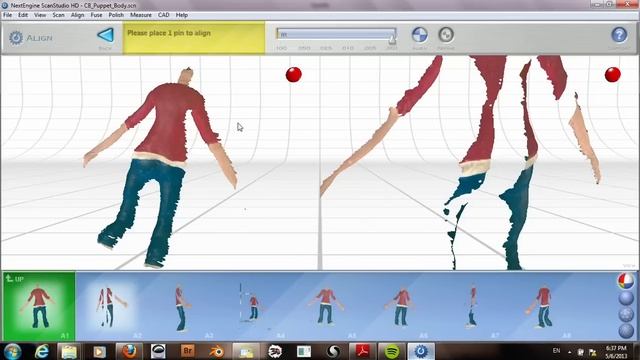
Task: Open Windows Media Player taskbar icon
Action: click(x=99, y=351)
